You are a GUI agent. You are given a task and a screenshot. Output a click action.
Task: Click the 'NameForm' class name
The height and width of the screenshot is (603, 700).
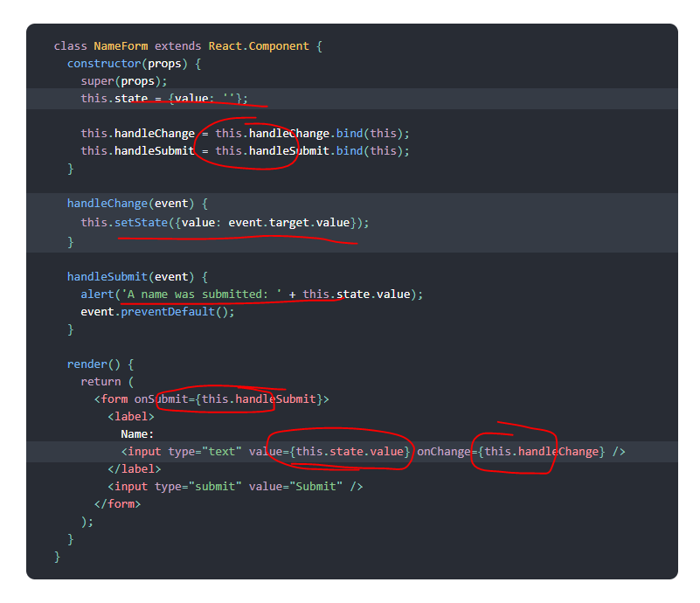tap(121, 46)
